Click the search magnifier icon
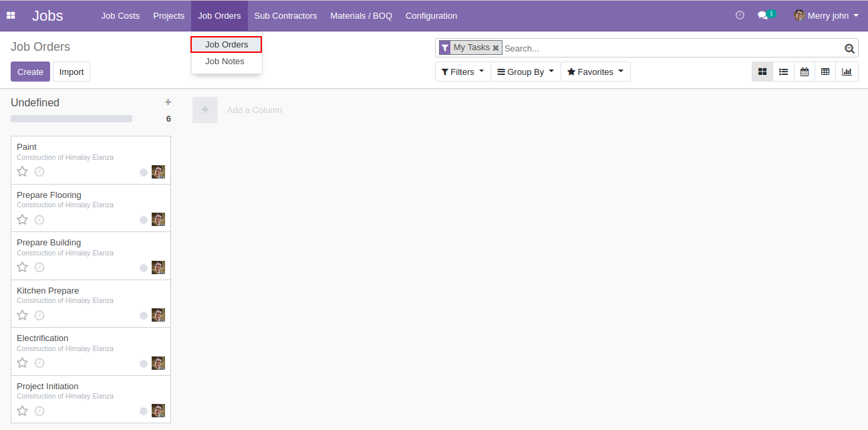 coord(849,48)
